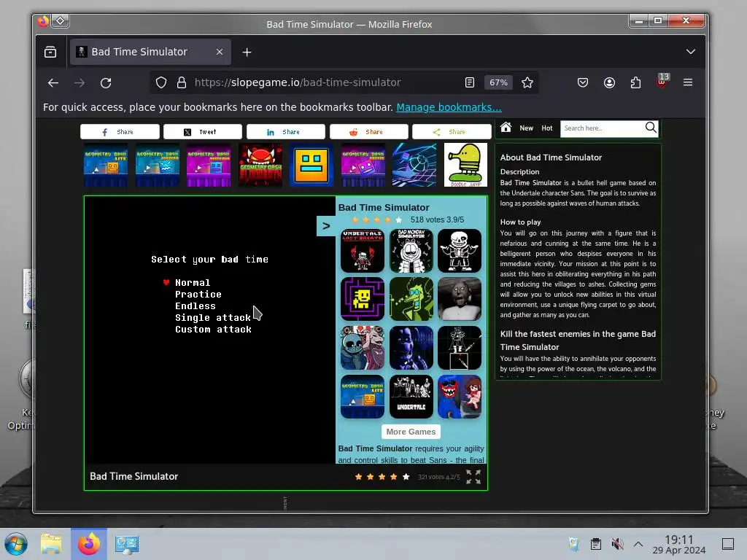
Task: Open the Geometry Dash Lite thumbnail in top row
Action: pyautogui.click(x=105, y=165)
